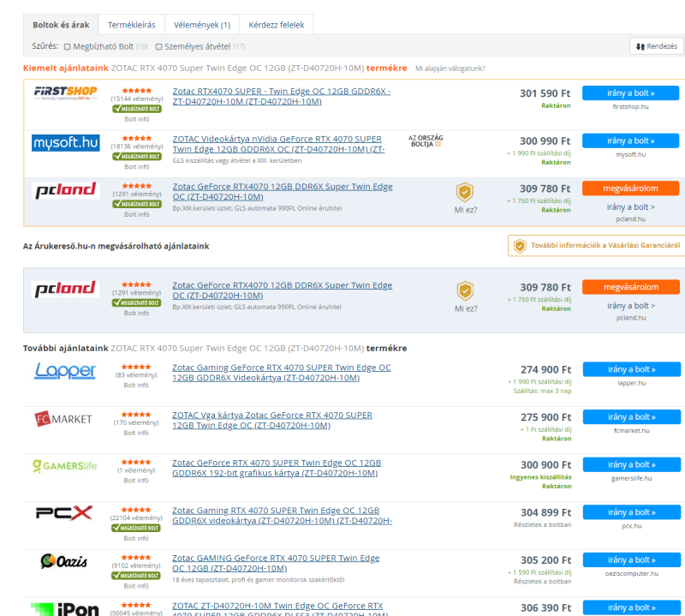The width and height of the screenshot is (685, 616).
Task: Switch to the Vélemények (1) tab
Action: (202, 25)
